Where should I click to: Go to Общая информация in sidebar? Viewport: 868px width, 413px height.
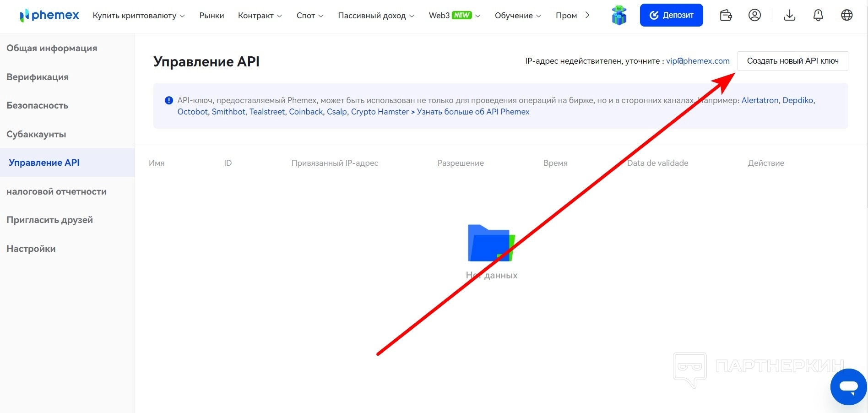click(52, 48)
